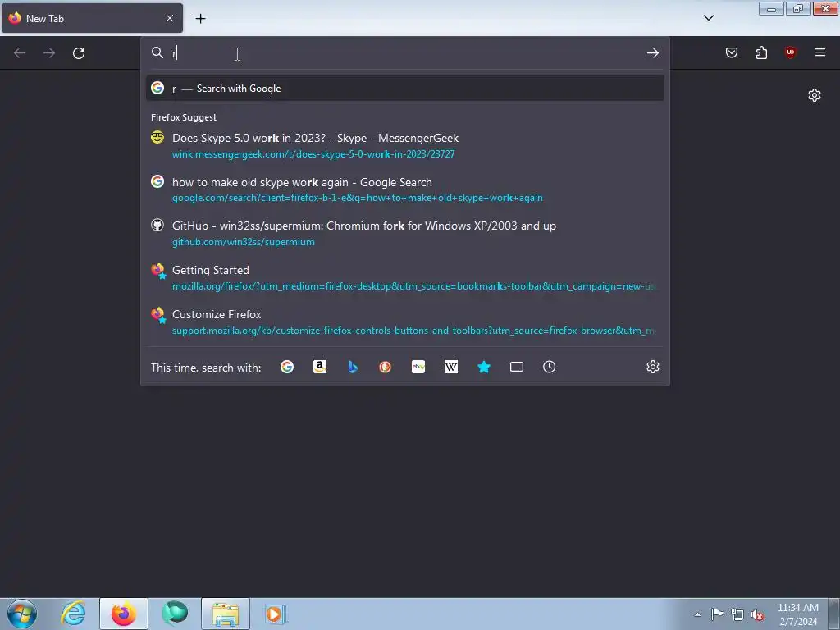Screen dimensions: 840x630
Task: Show hidden tray icons arrow
Action: pos(697,614)
